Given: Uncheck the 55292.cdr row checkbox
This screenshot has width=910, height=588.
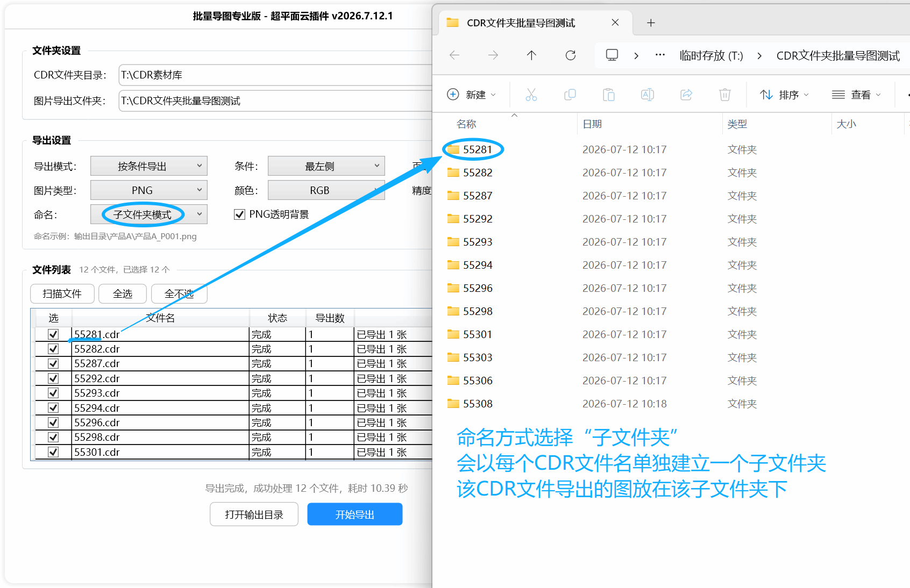Looking at the screenshot, I should click(x=53, y=378).
